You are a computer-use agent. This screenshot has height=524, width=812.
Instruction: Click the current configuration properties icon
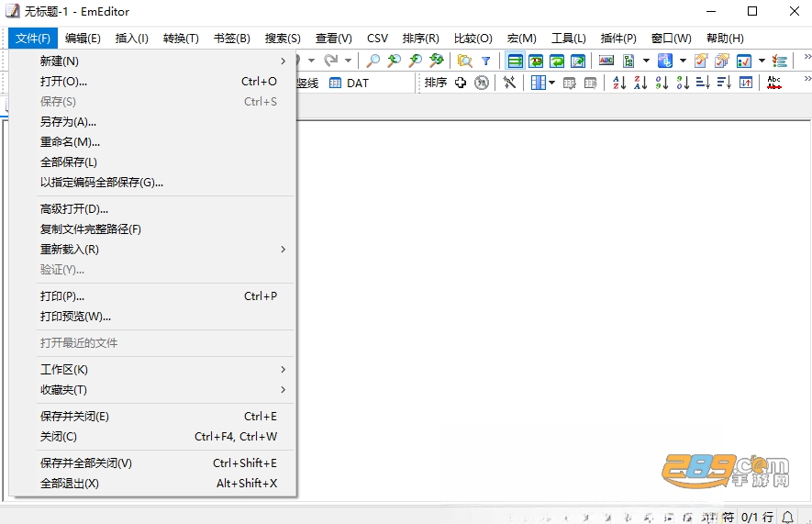point(701,61)
